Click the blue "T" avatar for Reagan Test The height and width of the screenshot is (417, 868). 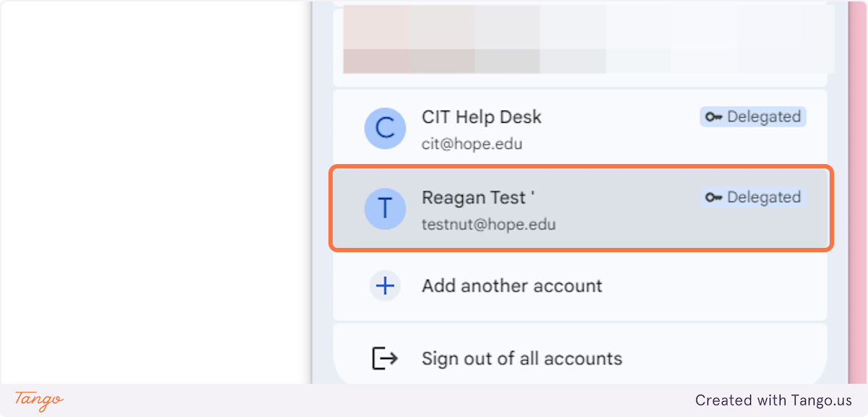(x=385, y=208)
